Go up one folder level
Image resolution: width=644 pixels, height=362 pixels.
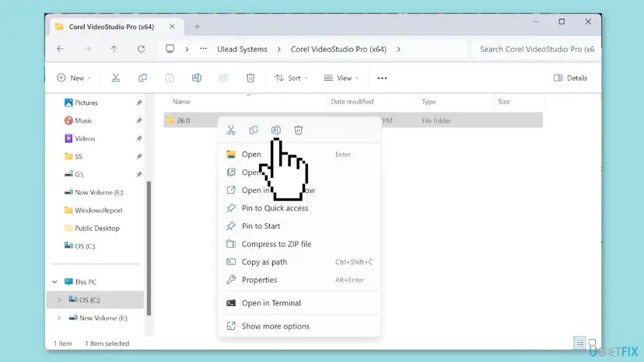[x=114, y=49]
